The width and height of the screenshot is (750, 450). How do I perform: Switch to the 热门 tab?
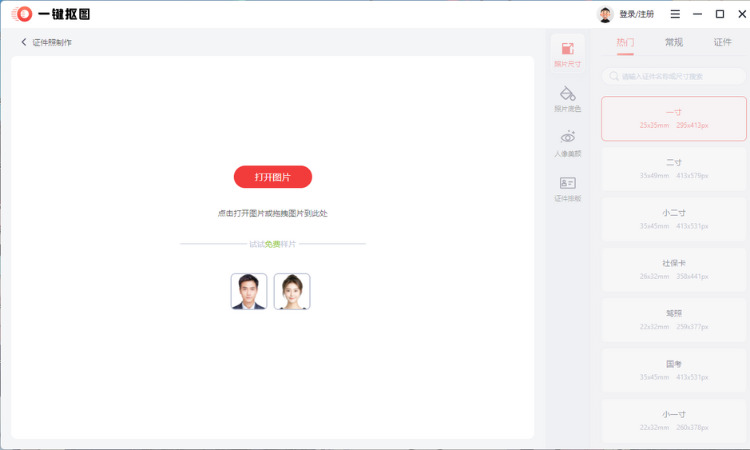pos(625,43)
